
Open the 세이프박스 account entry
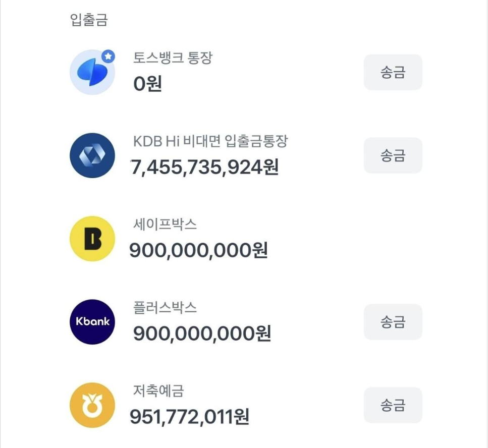tap(165, 225)
